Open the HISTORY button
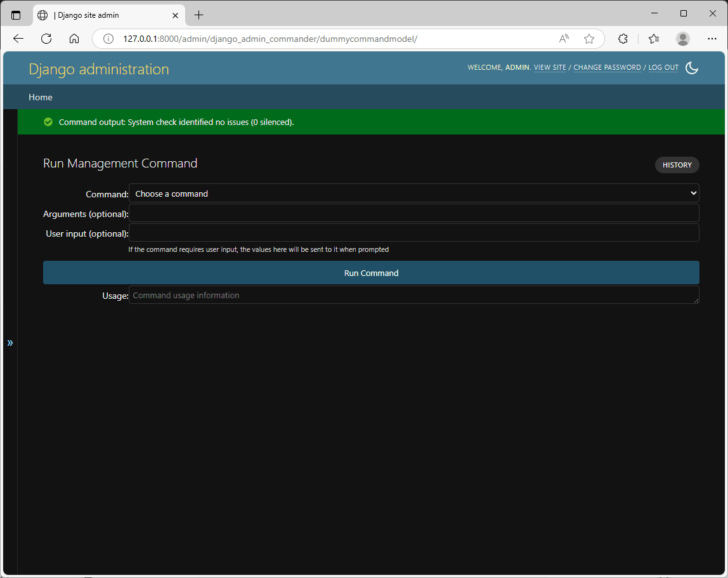Screen dimensions: 728x578 pyautogui.click(x=677, y=164)
